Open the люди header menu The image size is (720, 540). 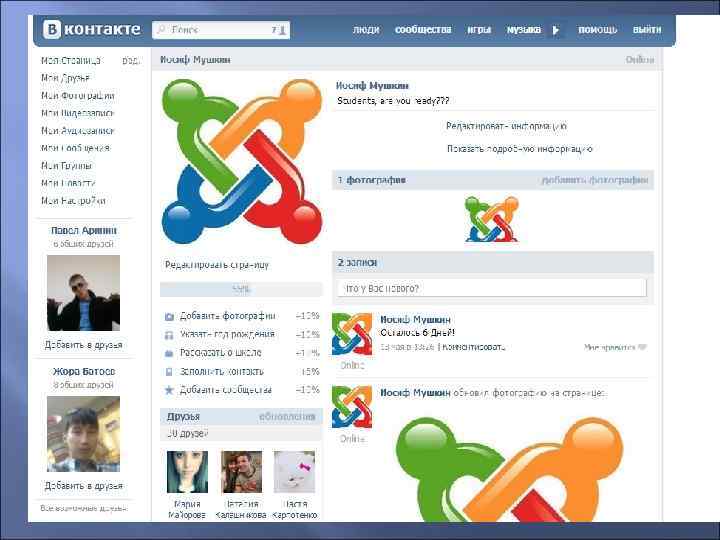pyautogui.click(x=366, y=30)
